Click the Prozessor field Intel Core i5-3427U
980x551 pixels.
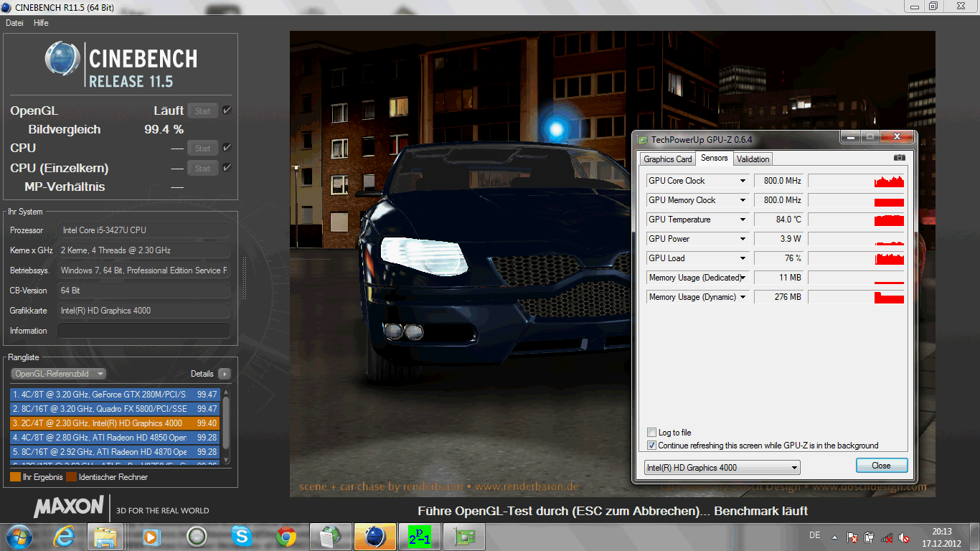click(143, 230)
